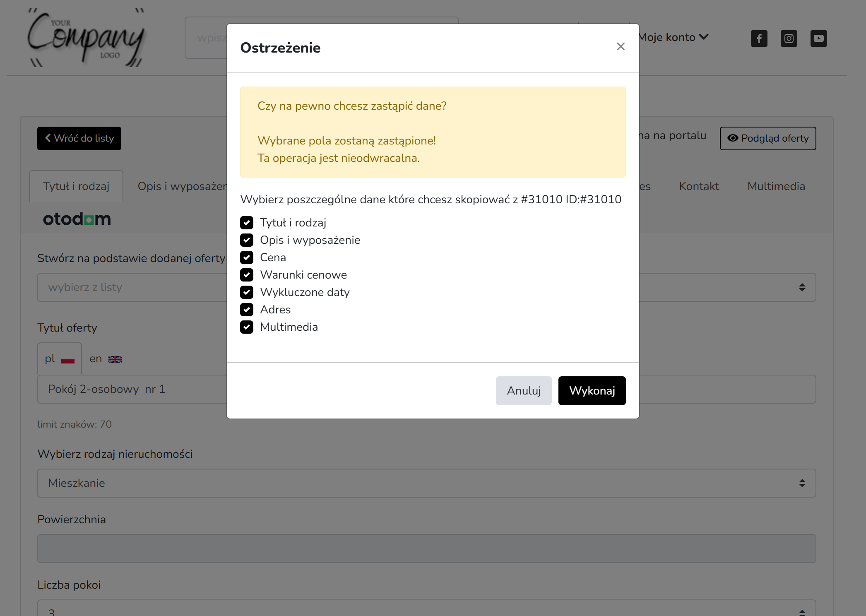
Task: Expand the Moje konto dropdown
Action: pos(674,37)
